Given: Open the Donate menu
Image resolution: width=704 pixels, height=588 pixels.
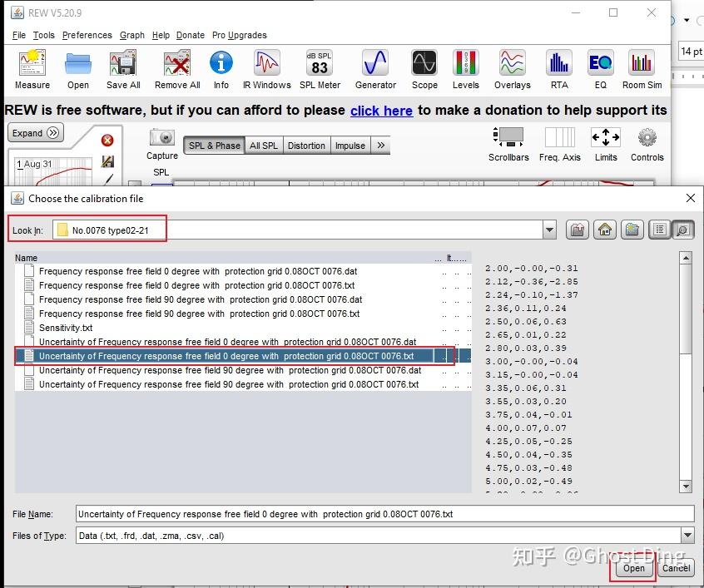Looking at the screenshot, I should point(191,35).
